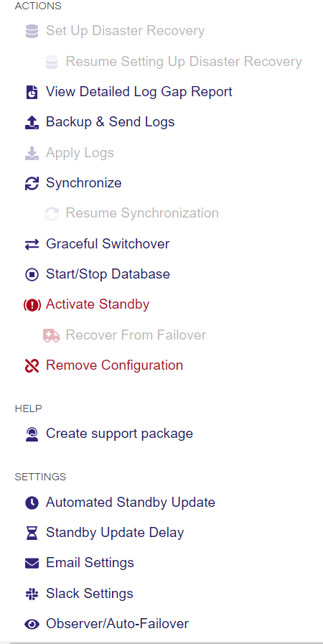The width and height of the screenshot is (323, 644).
Task: Select Activate Standby in red text
Action: 98,304
